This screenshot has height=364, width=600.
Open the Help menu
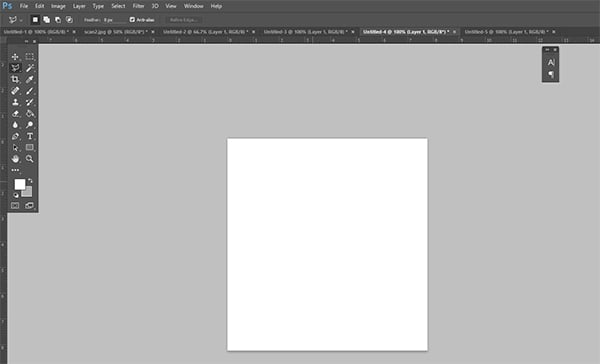point(216,6)
